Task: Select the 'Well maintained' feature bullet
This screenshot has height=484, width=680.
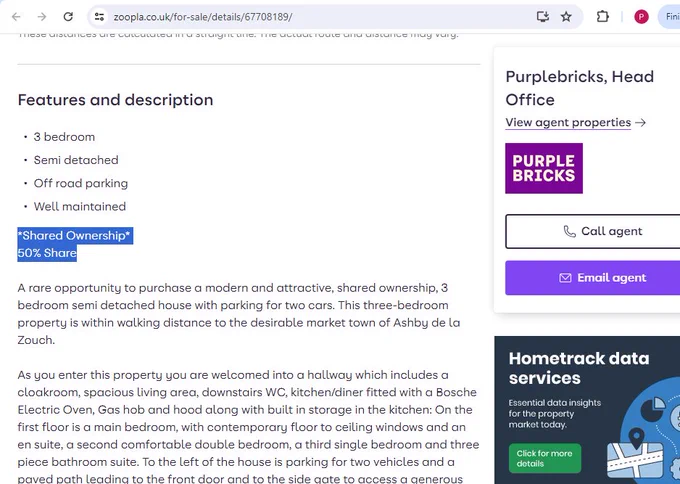Action: (x=80, y=206)
